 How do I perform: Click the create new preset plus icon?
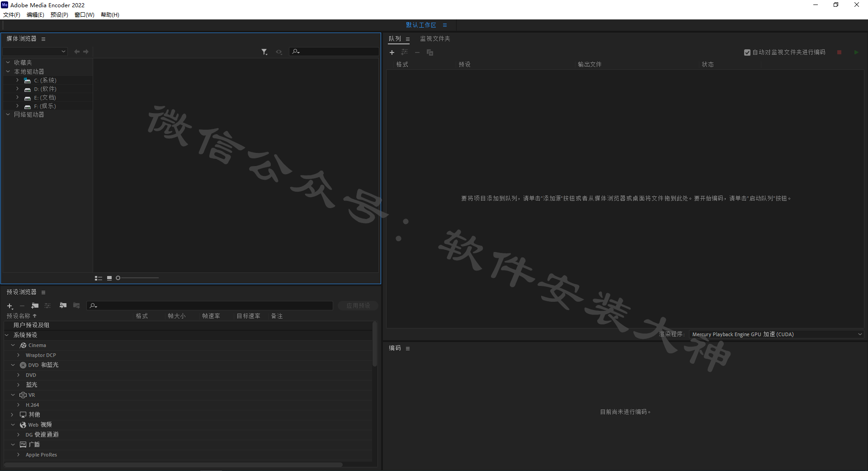pos(10,306)
